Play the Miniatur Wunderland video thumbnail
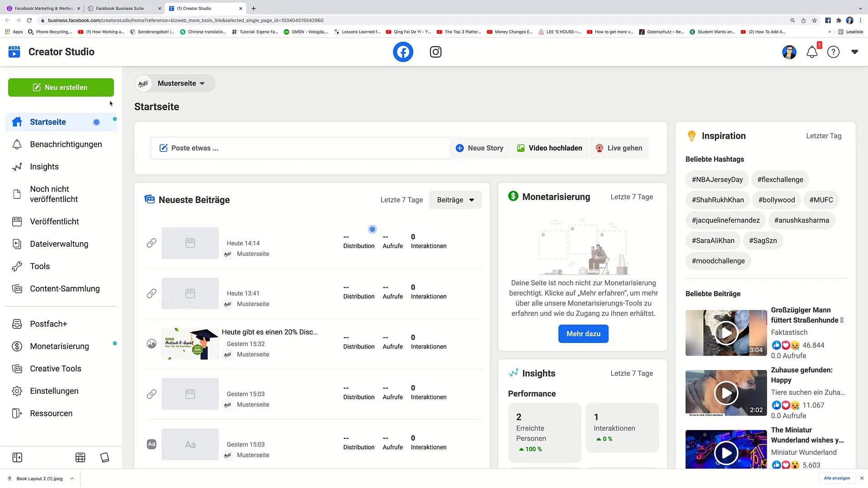This screenshot has height=488, width=868. (726, 452)
